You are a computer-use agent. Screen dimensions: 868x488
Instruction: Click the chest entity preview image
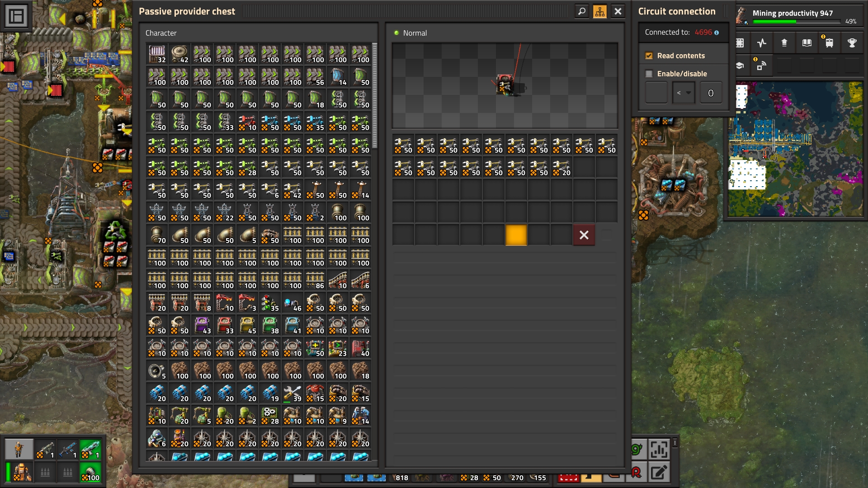pos(505,86)
